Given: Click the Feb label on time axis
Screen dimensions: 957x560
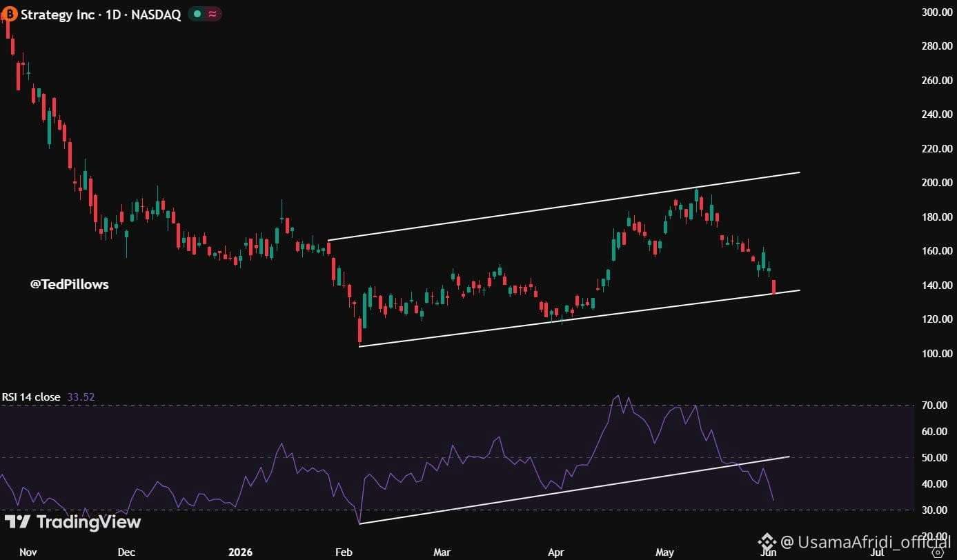Looking at the screenshot, I should point(344,552).
